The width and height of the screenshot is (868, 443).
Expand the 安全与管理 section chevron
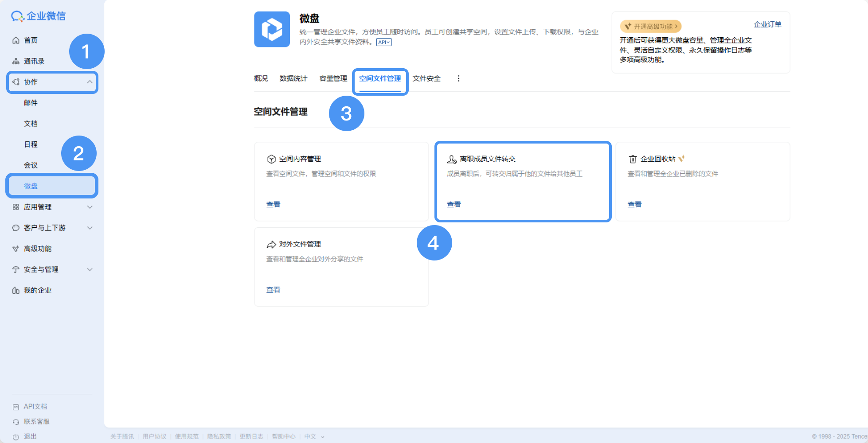90,269
